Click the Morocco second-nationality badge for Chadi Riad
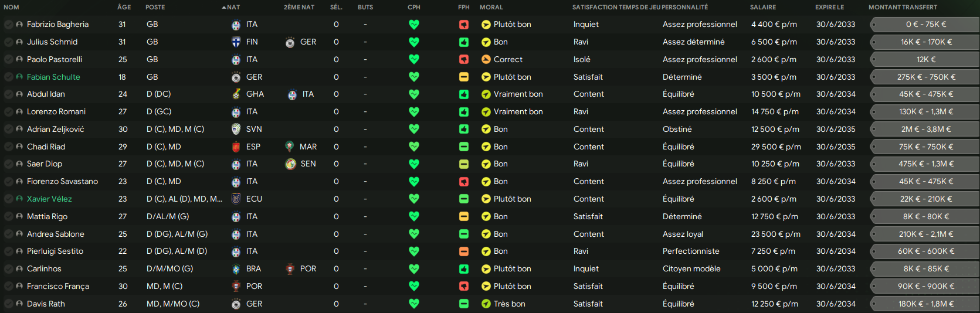 pyautogui.click(x=289, y=147)
